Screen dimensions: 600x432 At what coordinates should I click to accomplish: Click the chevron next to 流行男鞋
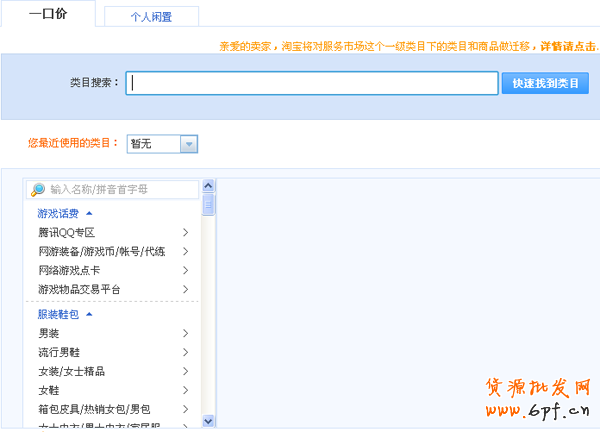pyautogui.click(x=186, y=352)
